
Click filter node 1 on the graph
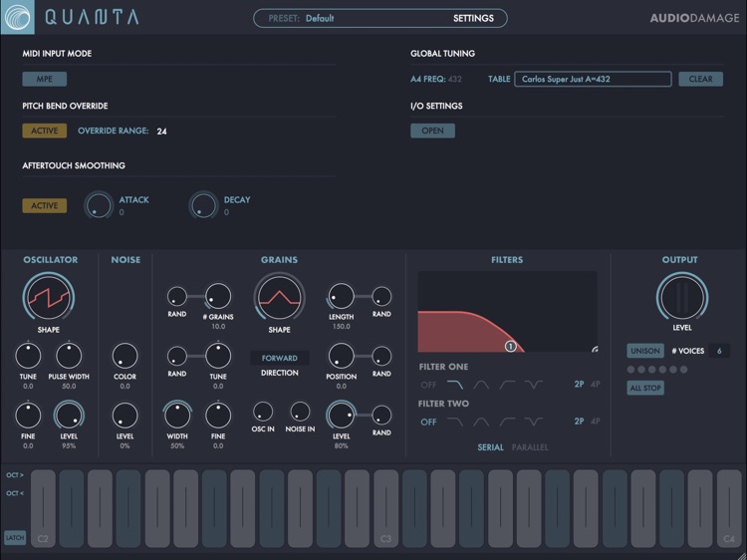511,347
